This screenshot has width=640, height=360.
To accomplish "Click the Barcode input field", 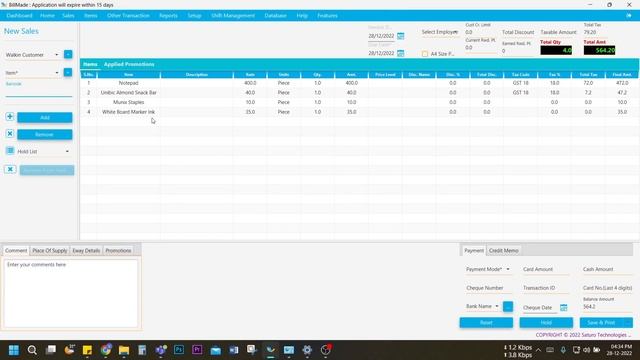I will 39,92.
